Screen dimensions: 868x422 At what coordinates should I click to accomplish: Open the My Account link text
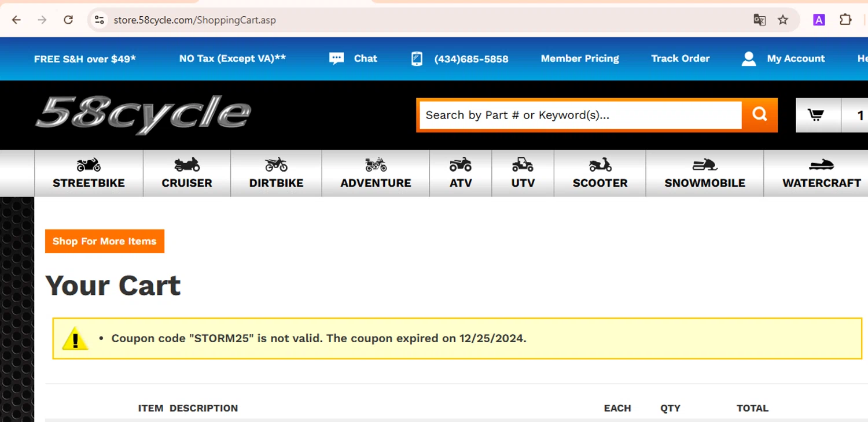coord(796,58)
